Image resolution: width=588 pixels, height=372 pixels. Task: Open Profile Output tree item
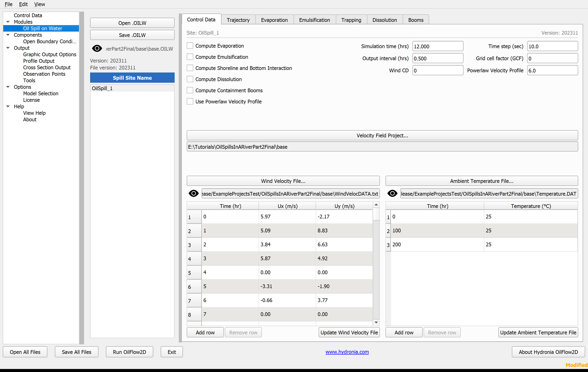click(39, 61)
